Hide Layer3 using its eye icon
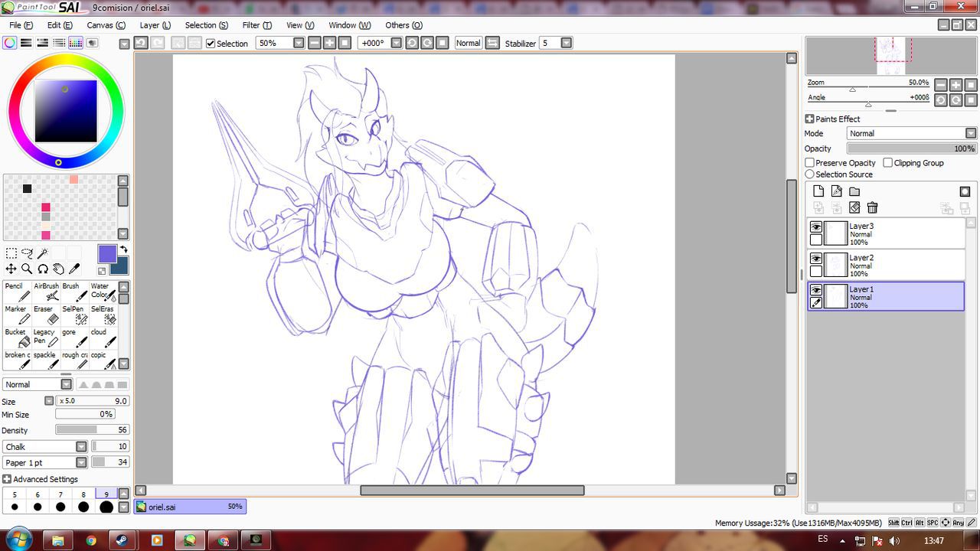The width and height of the screenshot is (980, 551). click(816, 227)
